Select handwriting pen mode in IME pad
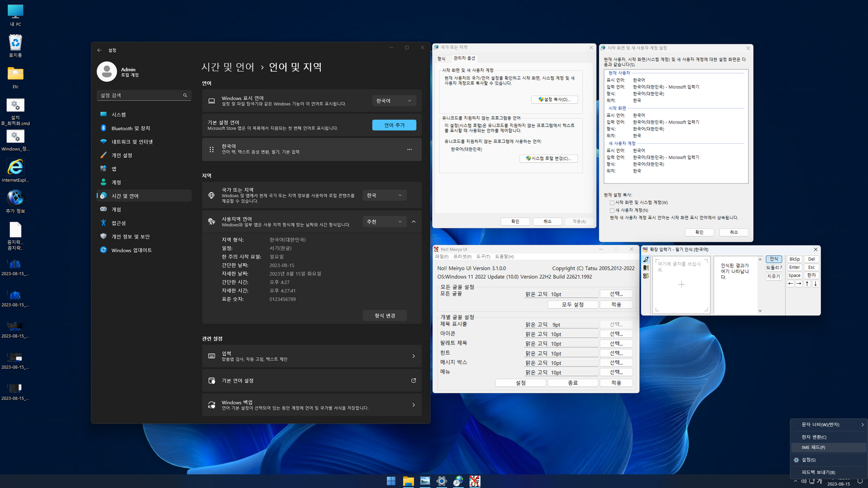Screen dimensions: 868x488 646,259
